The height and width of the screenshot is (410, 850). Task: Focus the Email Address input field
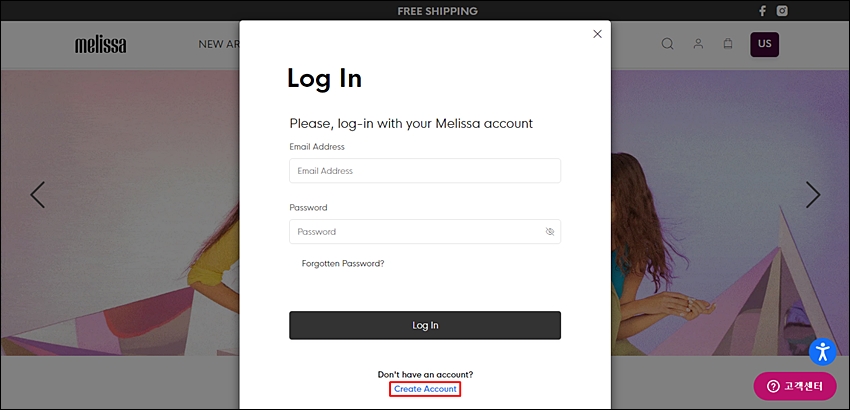click(425, 171)
